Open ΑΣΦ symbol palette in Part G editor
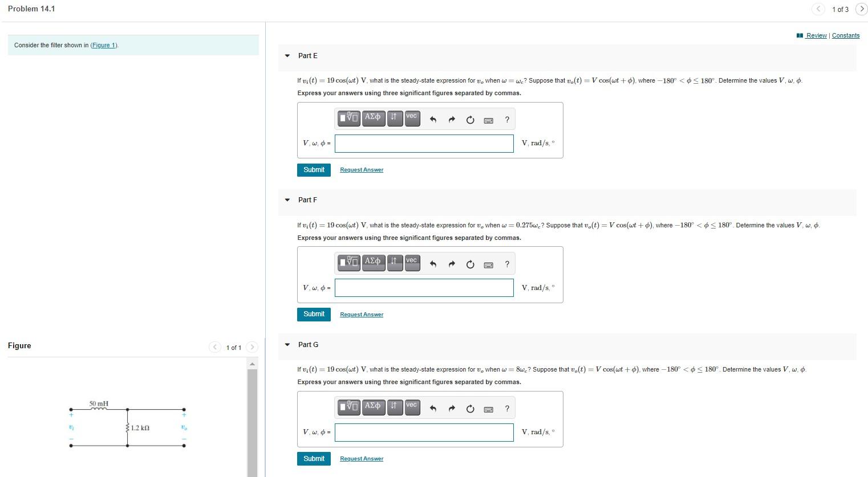 pos(373,407)
